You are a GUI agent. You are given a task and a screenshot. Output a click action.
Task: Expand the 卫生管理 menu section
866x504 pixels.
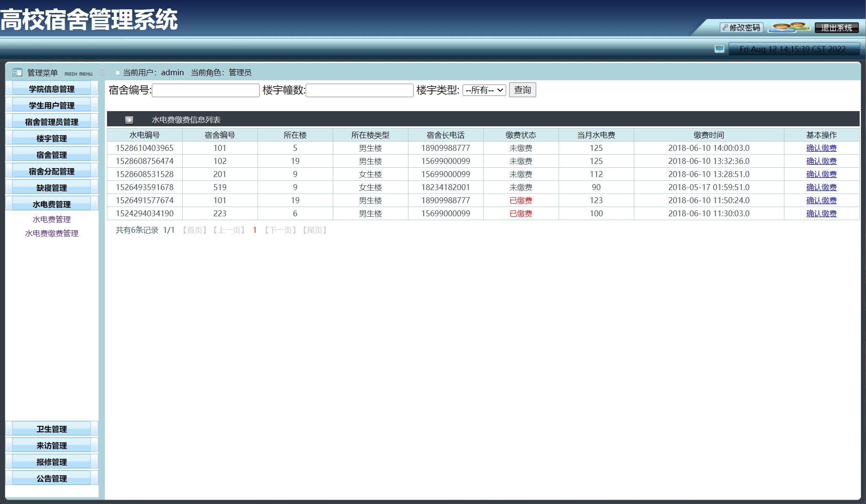[x=52, y=429]
